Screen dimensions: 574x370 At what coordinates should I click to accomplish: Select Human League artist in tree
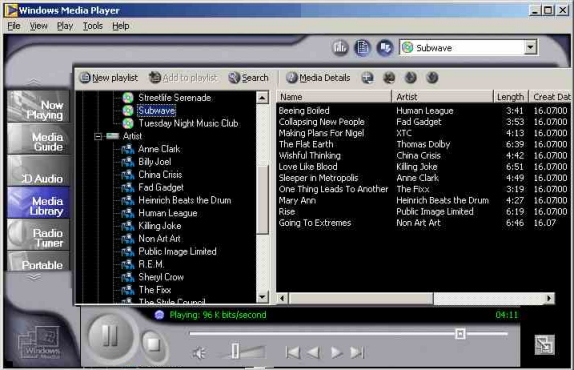tap(168, 213)
